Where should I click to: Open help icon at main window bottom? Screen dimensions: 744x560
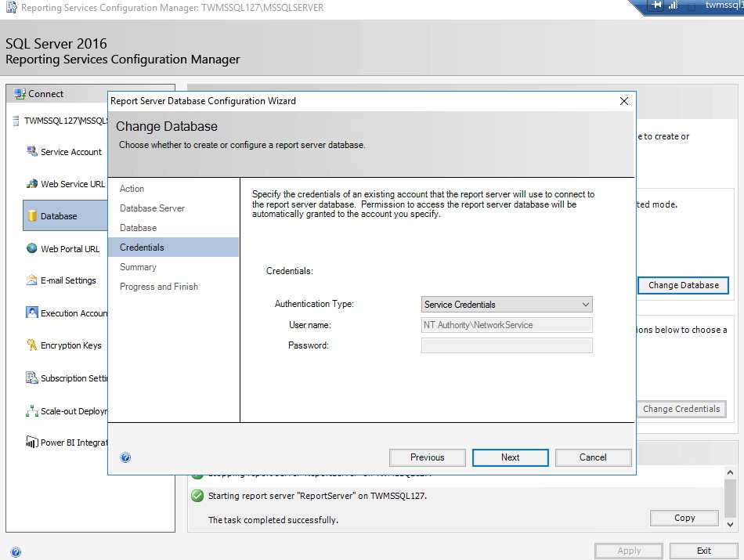(x=16, y=552)
